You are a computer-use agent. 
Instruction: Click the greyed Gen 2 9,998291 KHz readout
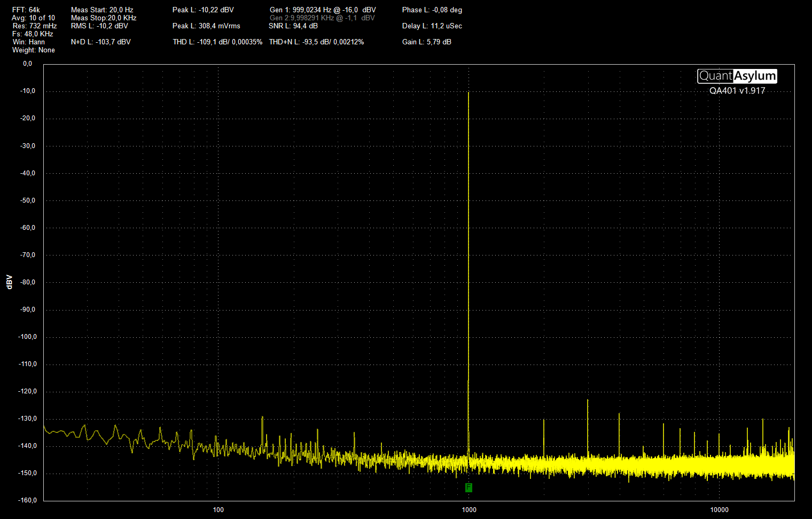click(322, 18)
